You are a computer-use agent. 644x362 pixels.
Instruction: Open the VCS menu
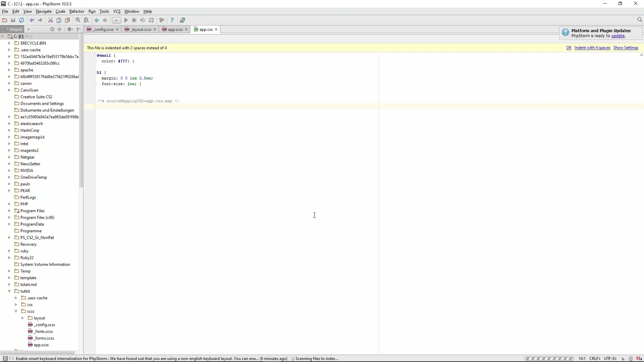point(117,11)
